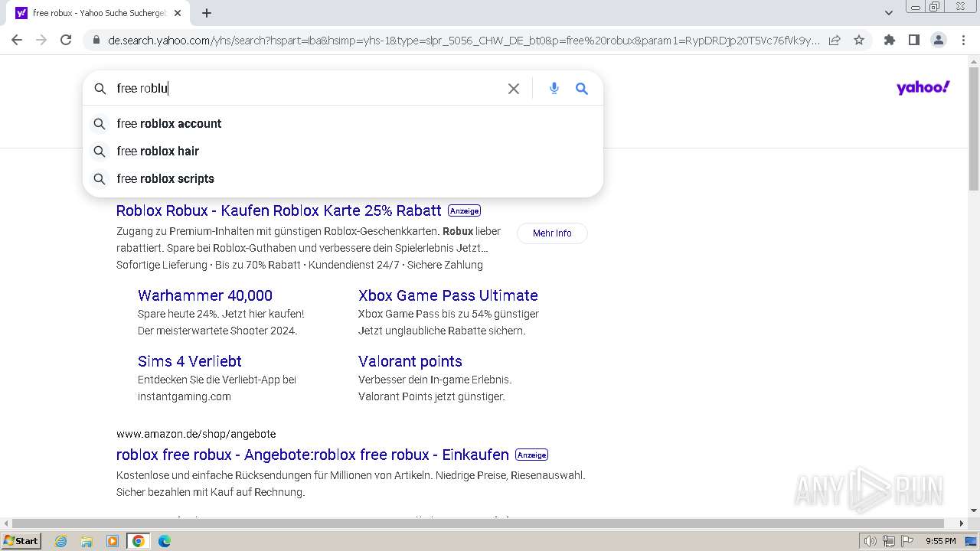Click Chrome icon in taskbar

(139, 541)
